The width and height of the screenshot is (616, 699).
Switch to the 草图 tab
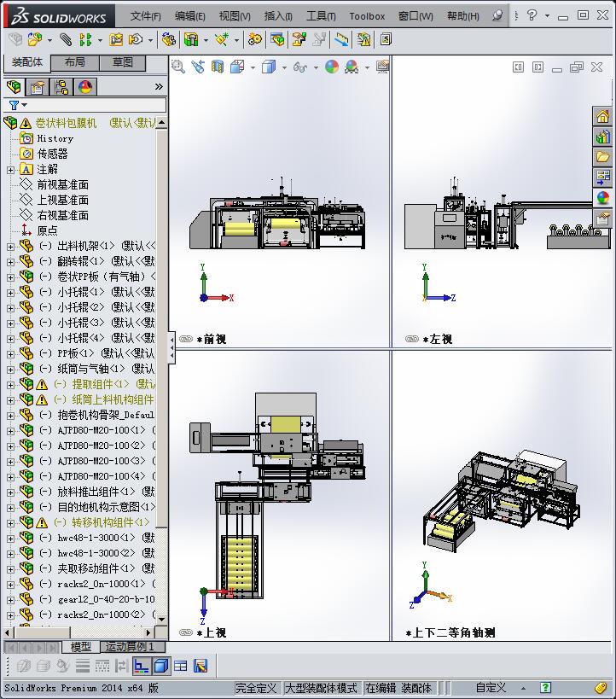[123, 62]
